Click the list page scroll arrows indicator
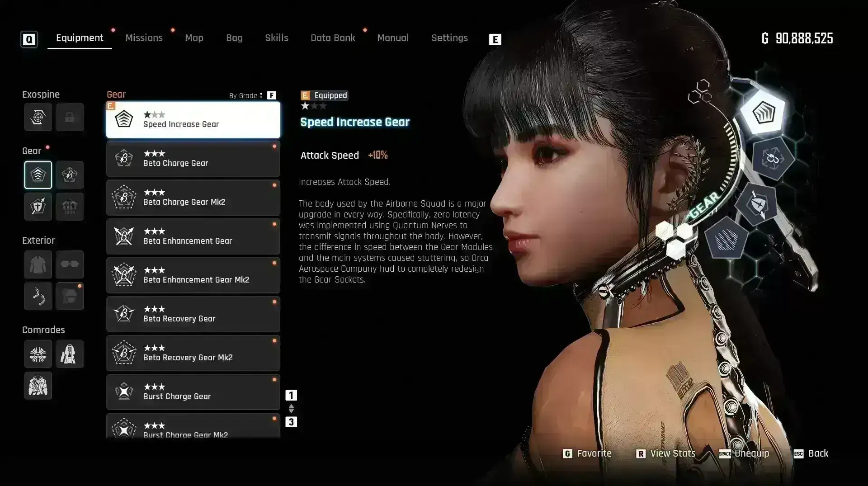868x486 pixels. click(x=291, y=409)
